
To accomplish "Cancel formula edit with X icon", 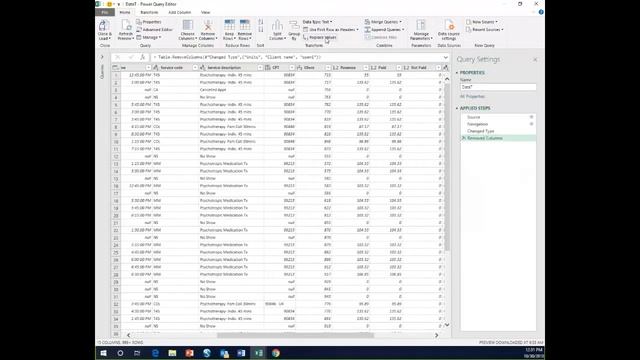I will [x=118, y=58].
